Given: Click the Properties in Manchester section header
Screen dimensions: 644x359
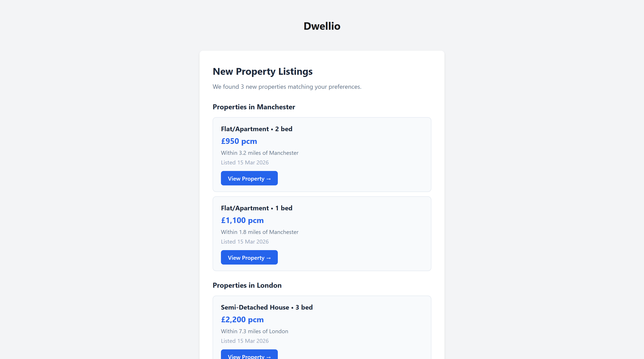Looking at the screenshot, I should pos(254,107).
